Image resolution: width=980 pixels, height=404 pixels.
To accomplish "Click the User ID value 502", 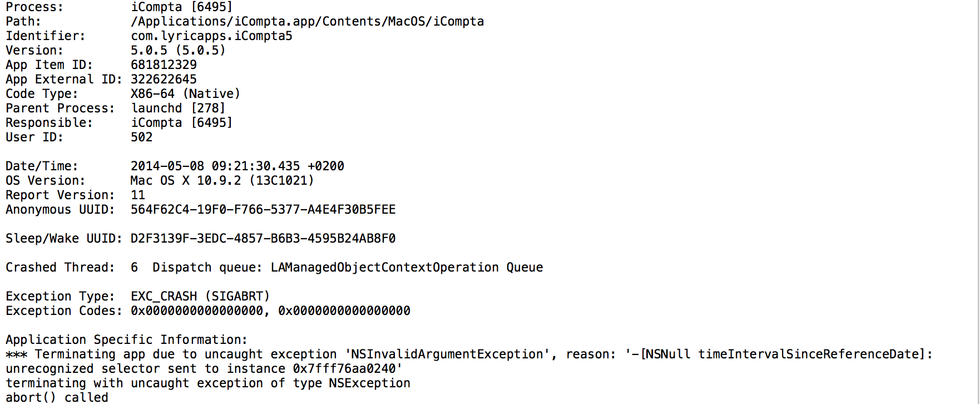I will point(141,137).
